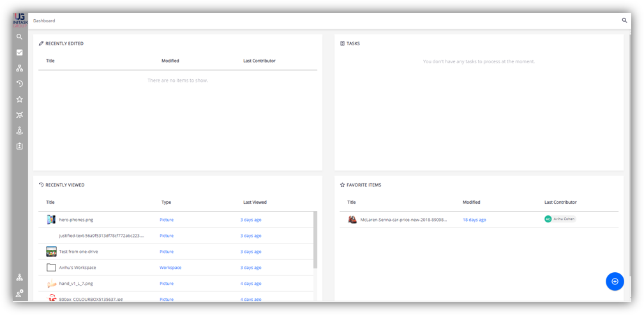Open the tasks checkmark icon in sidebar
This screenshot has width=644, height=315.
point(20,52)
